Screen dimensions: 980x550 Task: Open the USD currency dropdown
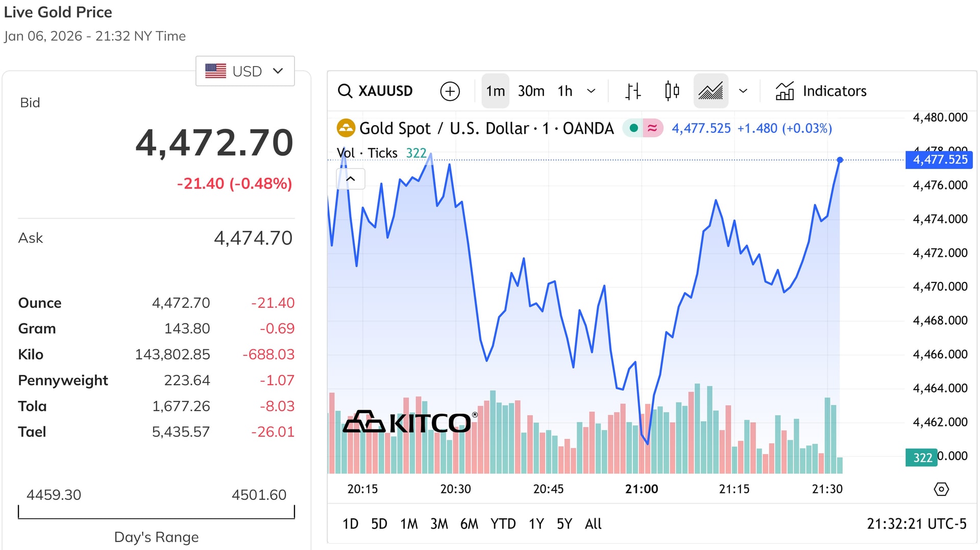[x=245, y=71]
